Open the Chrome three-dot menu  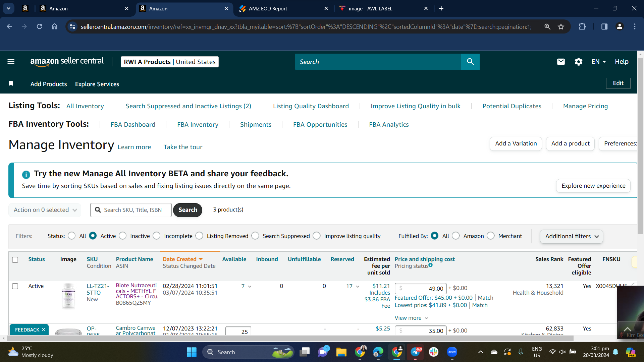(635, 26)
